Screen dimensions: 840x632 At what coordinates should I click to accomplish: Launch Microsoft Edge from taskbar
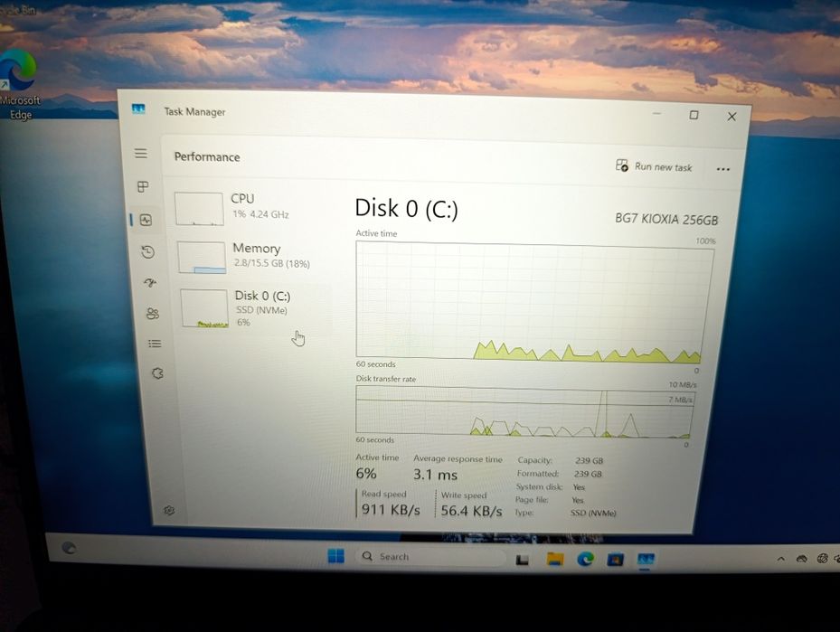coord(586,559)
